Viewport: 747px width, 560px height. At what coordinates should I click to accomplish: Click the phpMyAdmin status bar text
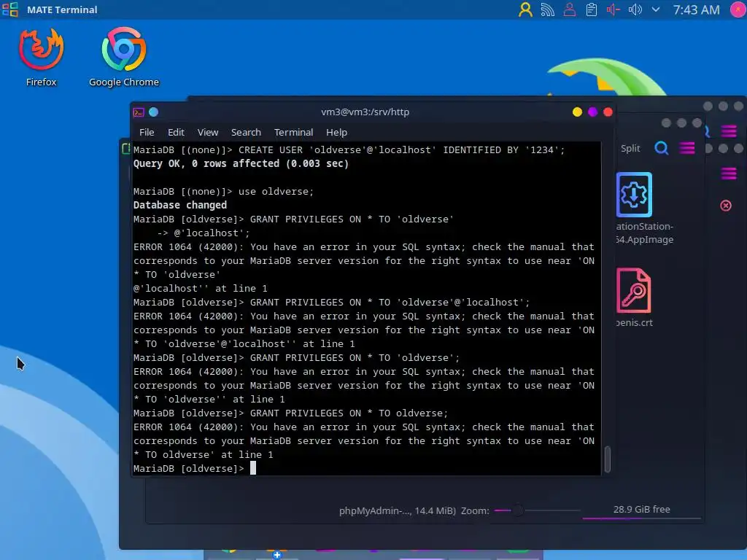(x=398, y=511)
